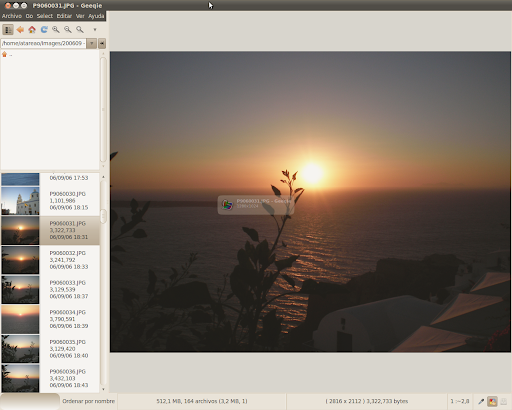Click the red window close button in the title bar

(8, 6)
